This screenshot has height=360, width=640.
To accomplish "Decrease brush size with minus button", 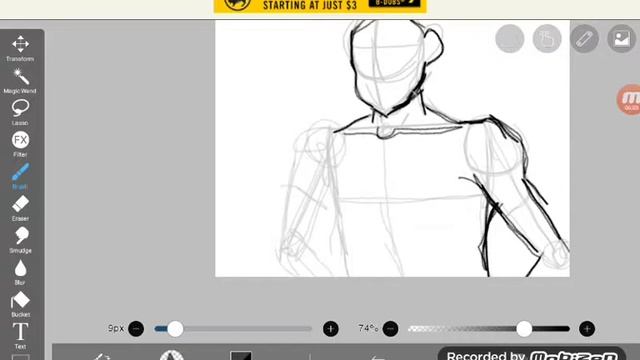I will (136, 329).
